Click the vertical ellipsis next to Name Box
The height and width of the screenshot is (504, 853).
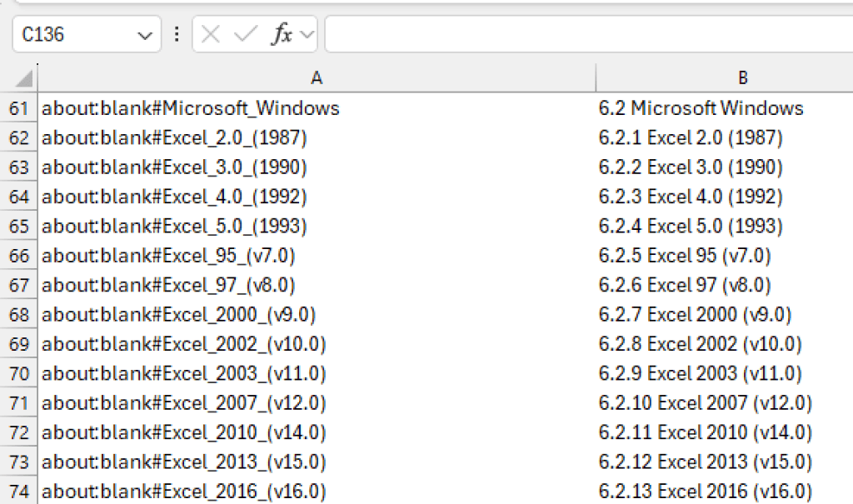pyautogui.click(x=175, y=34)
